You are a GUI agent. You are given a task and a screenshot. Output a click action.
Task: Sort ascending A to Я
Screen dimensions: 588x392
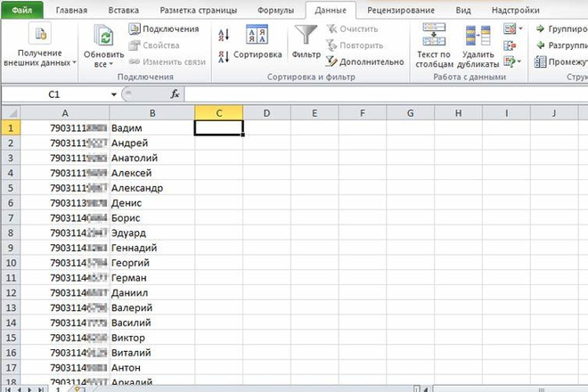(224, 36)
